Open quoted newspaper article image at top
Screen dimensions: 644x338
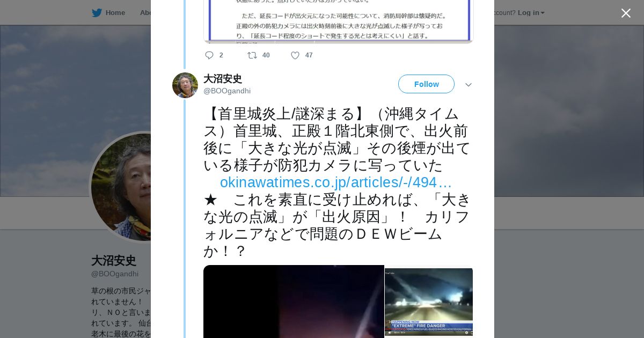(x=338, y=21)
